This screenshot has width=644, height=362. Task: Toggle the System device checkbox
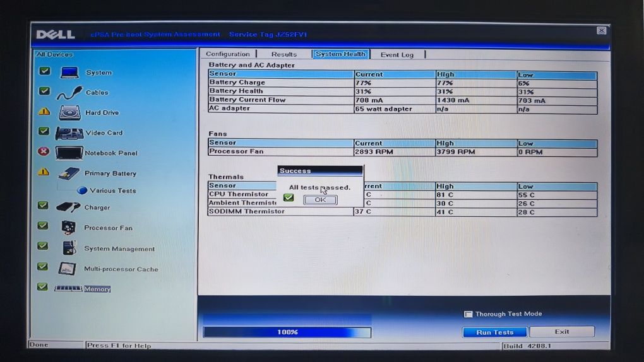[44, 71]
